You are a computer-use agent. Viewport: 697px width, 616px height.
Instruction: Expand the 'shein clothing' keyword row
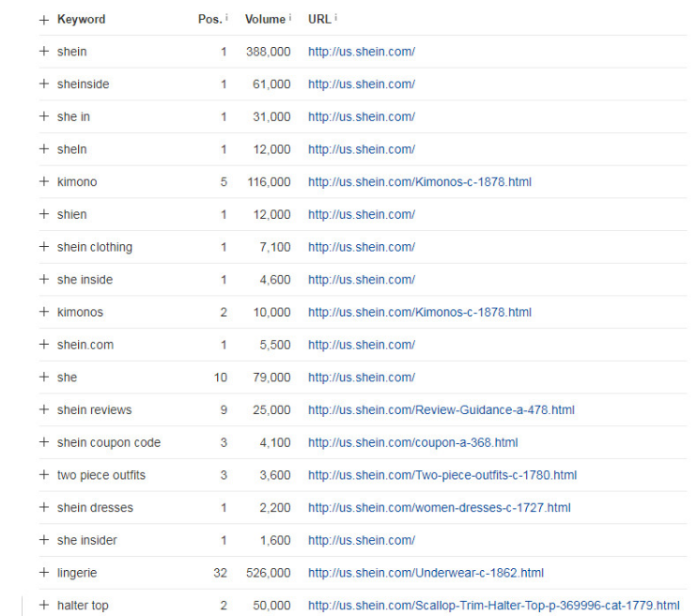tap(43, 247)
